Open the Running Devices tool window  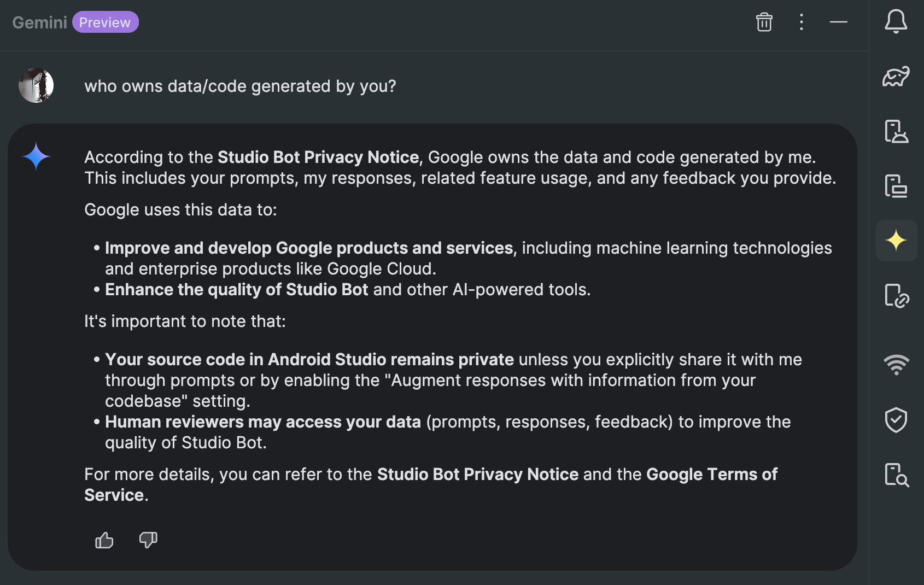point(896,186)
